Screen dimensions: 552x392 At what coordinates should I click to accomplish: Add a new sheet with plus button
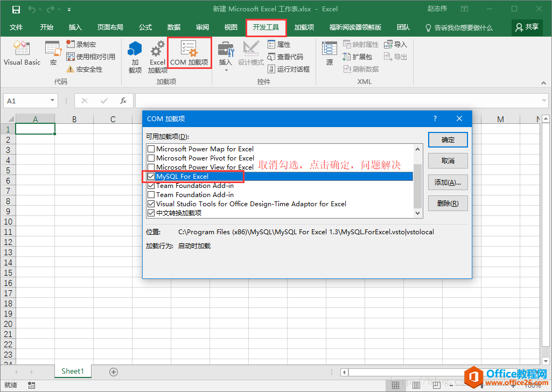tap(113, 372)
